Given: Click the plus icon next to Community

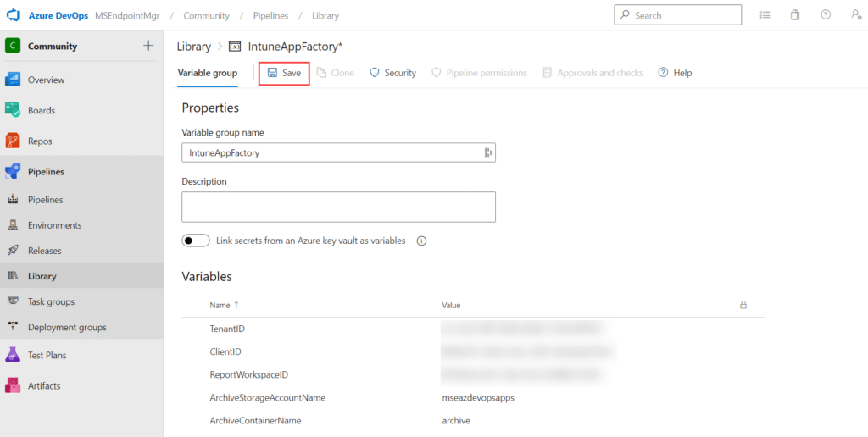Looking at the screenshot, I should 148,46.
